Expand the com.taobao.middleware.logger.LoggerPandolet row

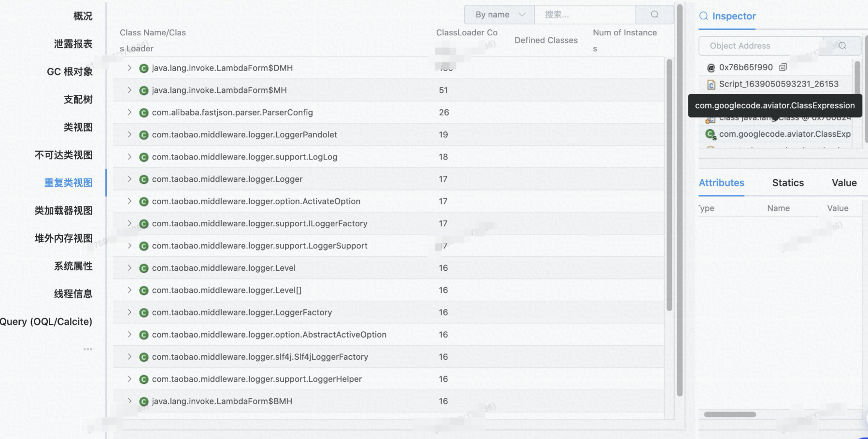129,134
